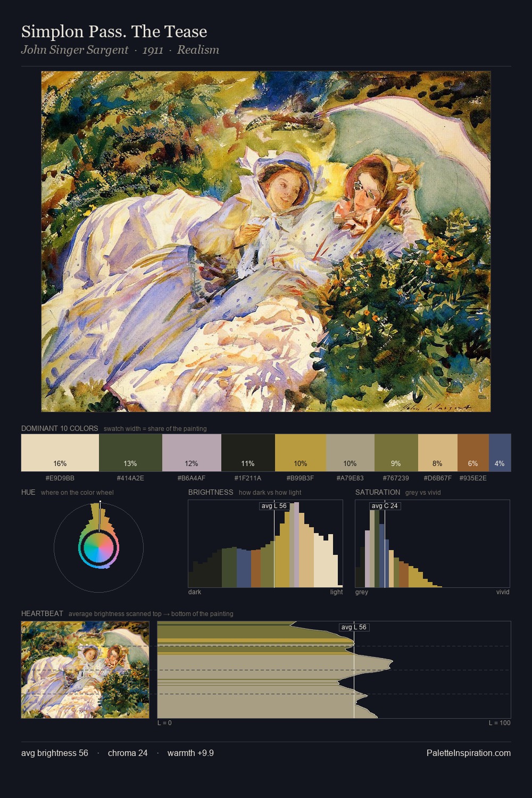The height and width of the screenshot is (798, 532).
Task: Click the BRIGHTNESS section heading
Action: coord(211,492)
